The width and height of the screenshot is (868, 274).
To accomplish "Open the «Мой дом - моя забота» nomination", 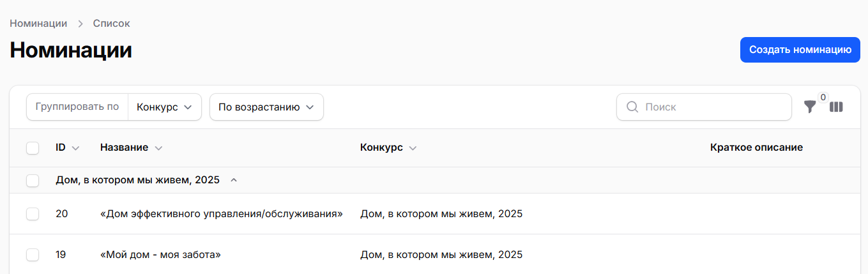I will (x=160, y=255).
